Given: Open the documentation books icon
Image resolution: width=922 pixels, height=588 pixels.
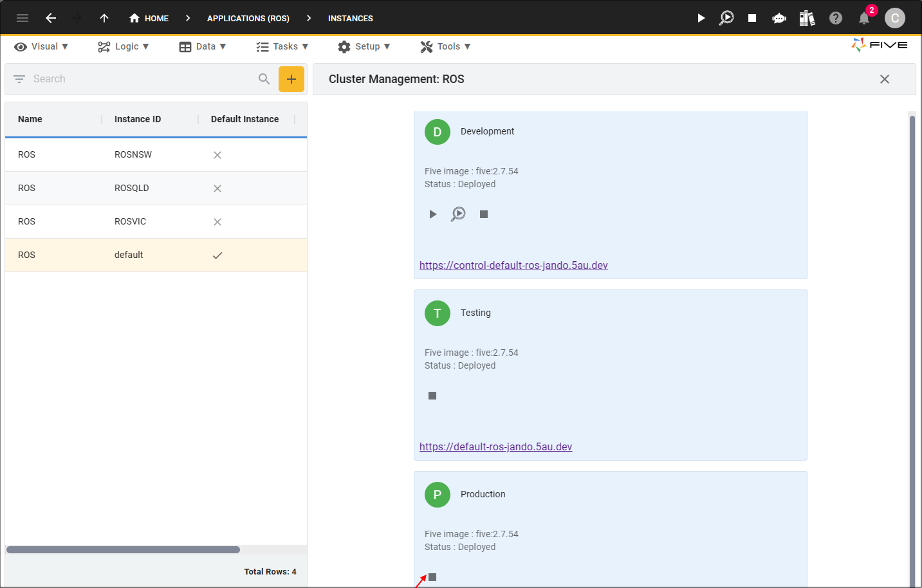Looking at the screenshot, I should (x=807, y=18).
